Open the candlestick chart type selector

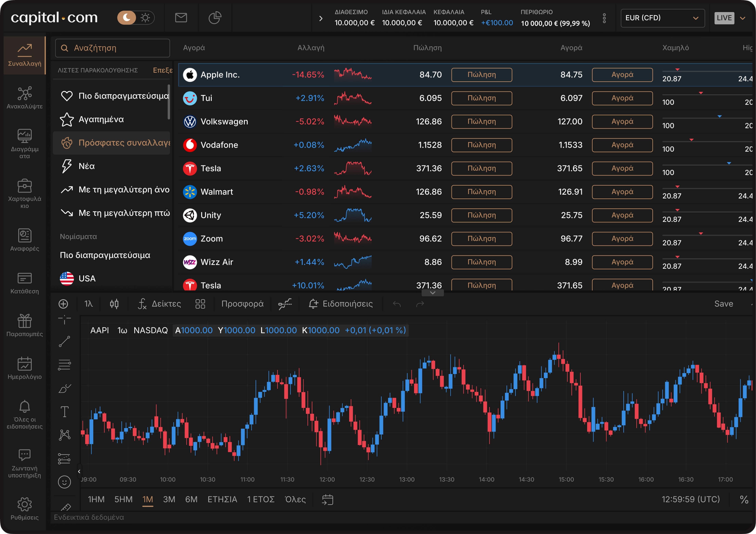point(114,304)
